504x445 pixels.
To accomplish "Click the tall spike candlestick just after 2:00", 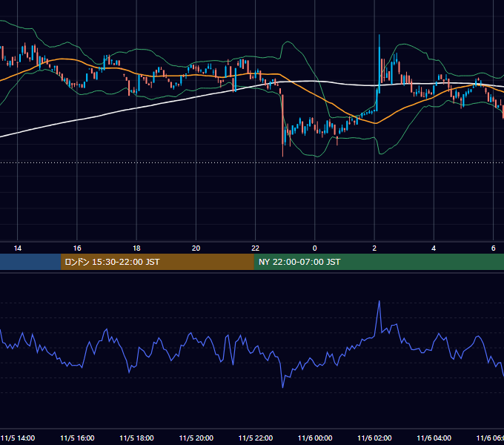I will (379, 65).
